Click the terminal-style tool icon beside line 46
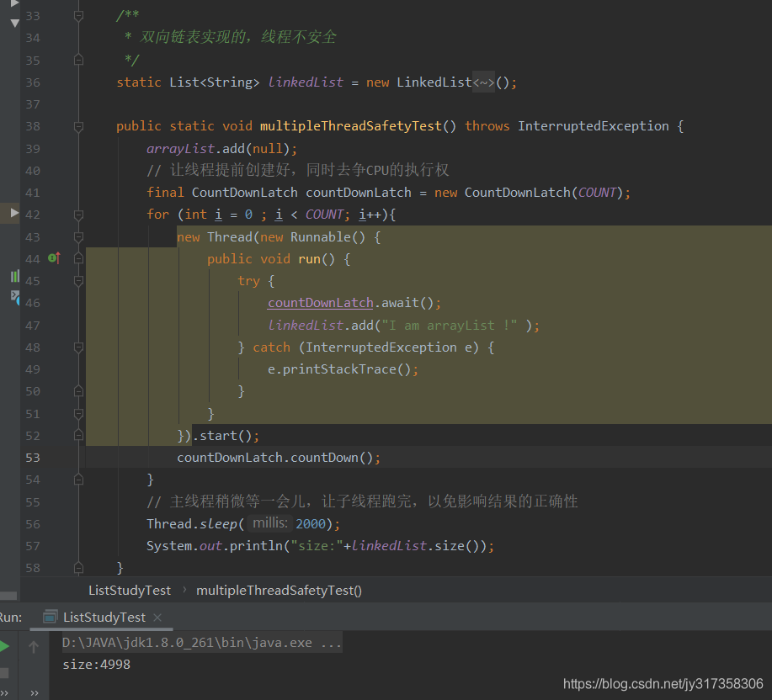Screen dimensions: 772x700 coord(15,297)
